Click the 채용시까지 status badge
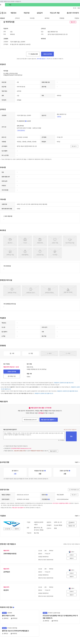This screenshot has width=80, height=644. point(73,22)
